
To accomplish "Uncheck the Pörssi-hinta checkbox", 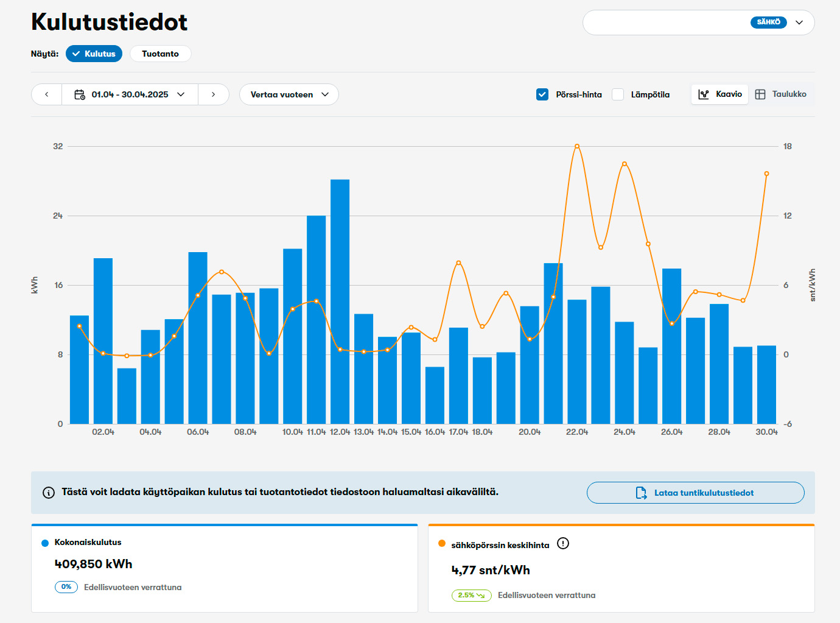I will click(542, 94).
